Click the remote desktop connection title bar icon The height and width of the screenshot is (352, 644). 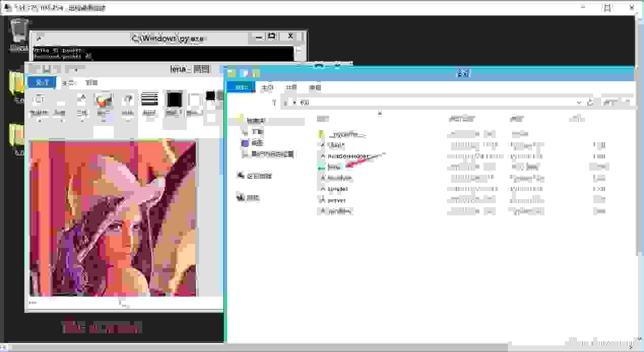(7, 8)
